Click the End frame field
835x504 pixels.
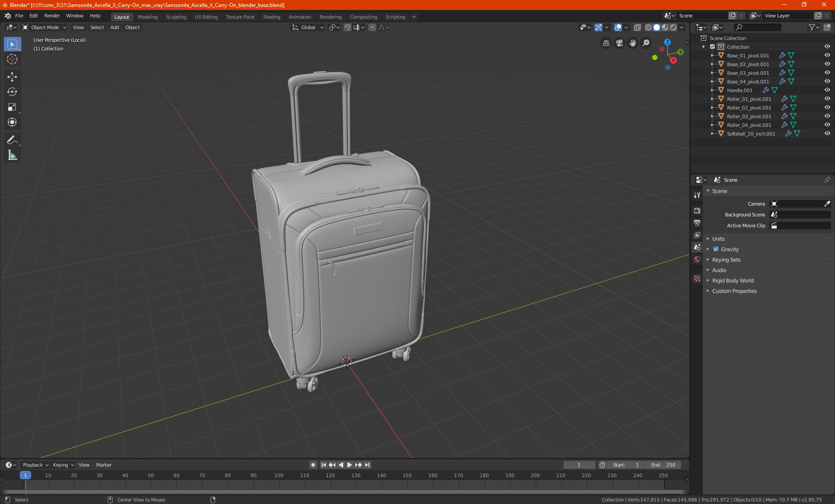(663, 465)
